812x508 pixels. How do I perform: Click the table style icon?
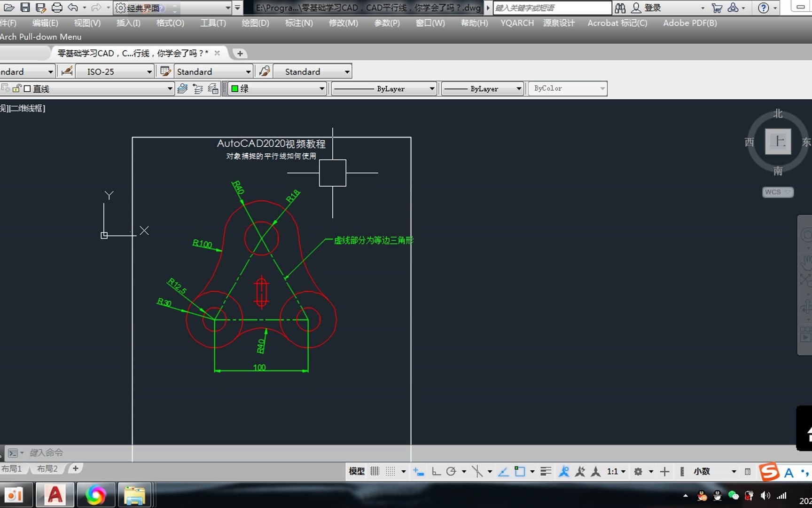(x=165, y=71)
